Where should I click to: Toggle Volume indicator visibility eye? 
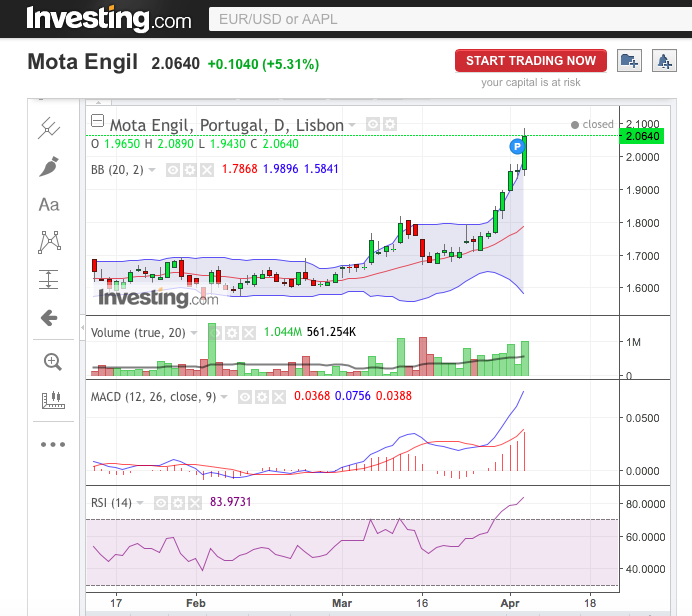[x=215, y=333]
